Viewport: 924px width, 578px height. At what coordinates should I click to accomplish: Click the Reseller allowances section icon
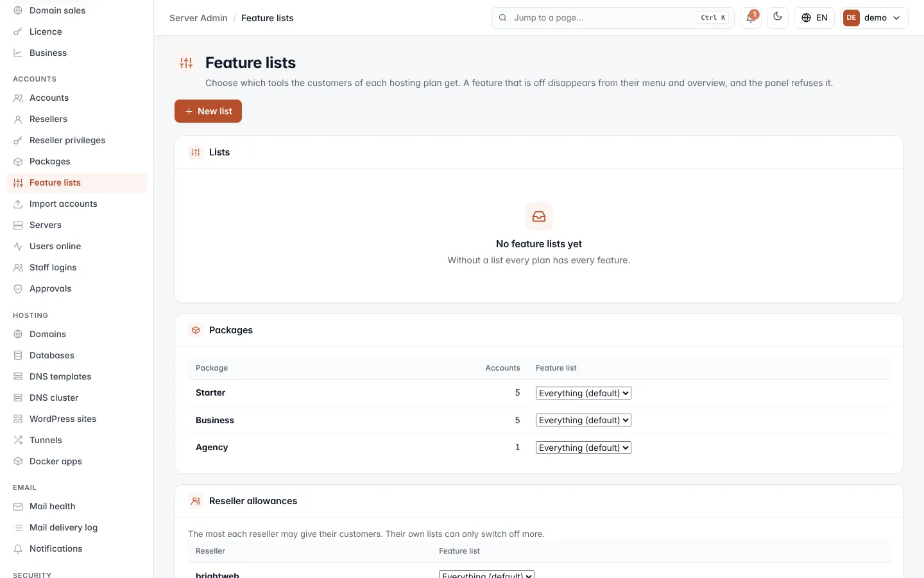pyautogui.click(x=196, y=501)
